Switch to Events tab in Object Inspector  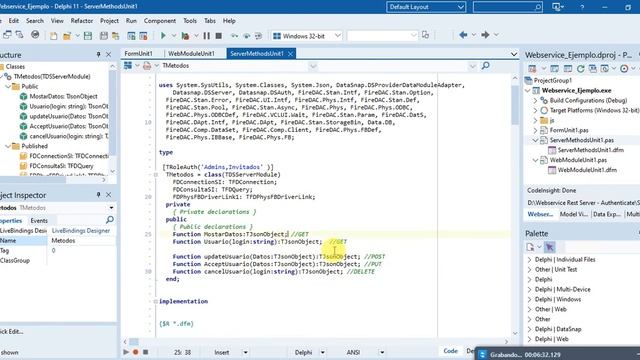tap(39, 220)
